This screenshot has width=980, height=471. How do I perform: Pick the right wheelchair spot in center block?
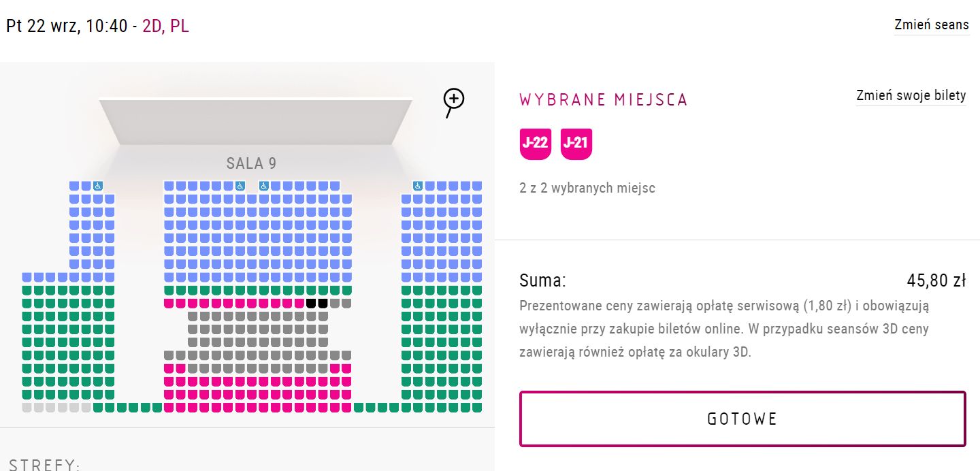[x=263, y=186]
